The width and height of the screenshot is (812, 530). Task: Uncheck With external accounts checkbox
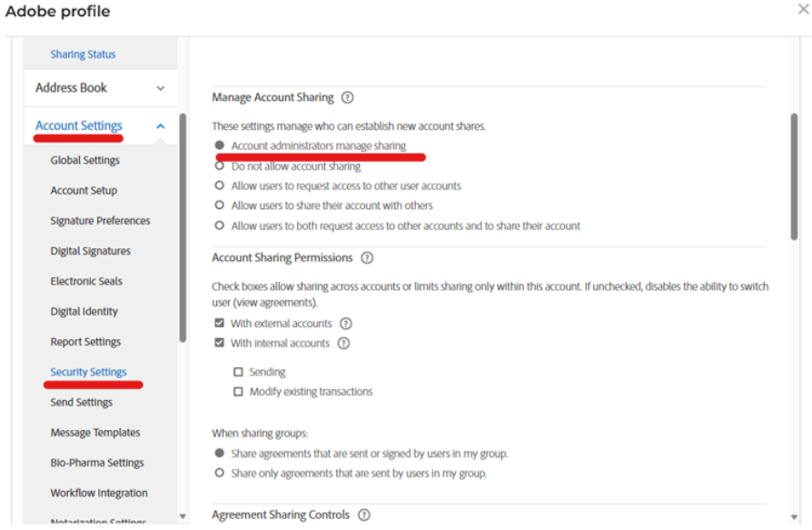[x=219, y=324]
